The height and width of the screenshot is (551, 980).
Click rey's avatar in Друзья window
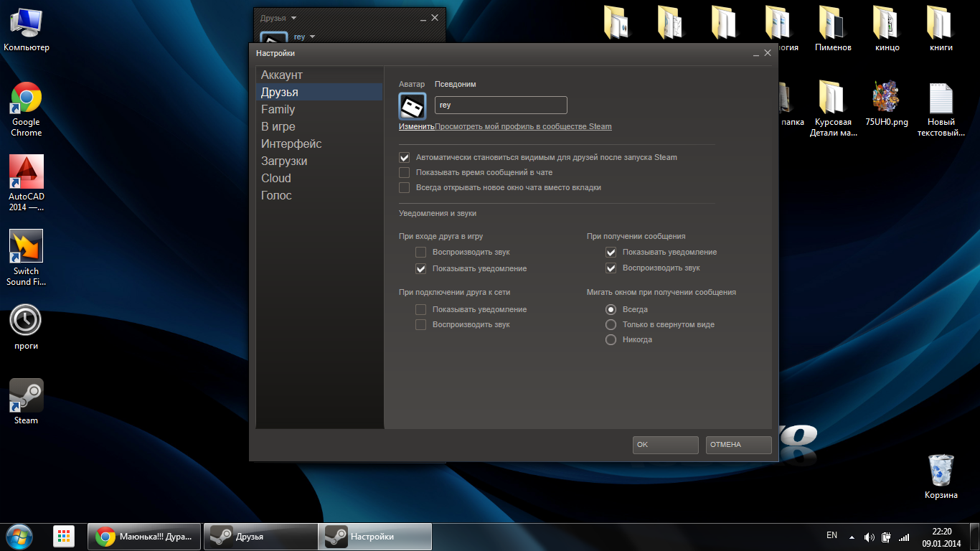(274, 39)
